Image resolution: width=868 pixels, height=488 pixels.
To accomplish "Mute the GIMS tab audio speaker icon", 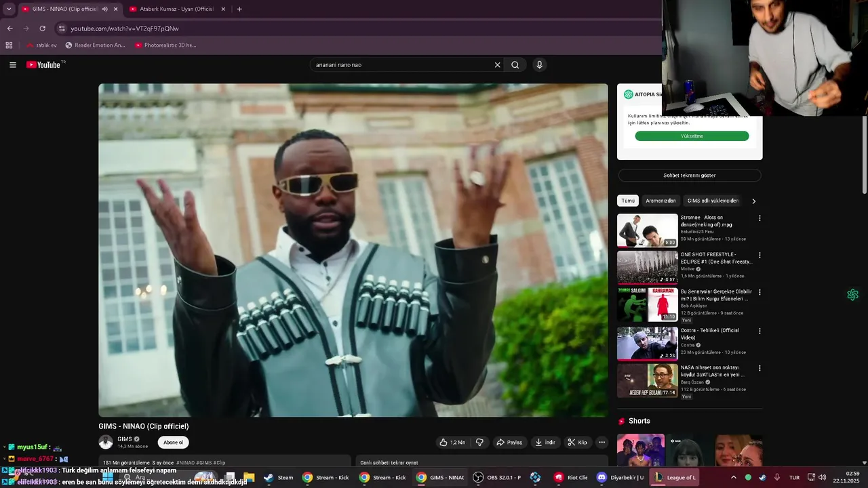I will [x=104, y=9].
